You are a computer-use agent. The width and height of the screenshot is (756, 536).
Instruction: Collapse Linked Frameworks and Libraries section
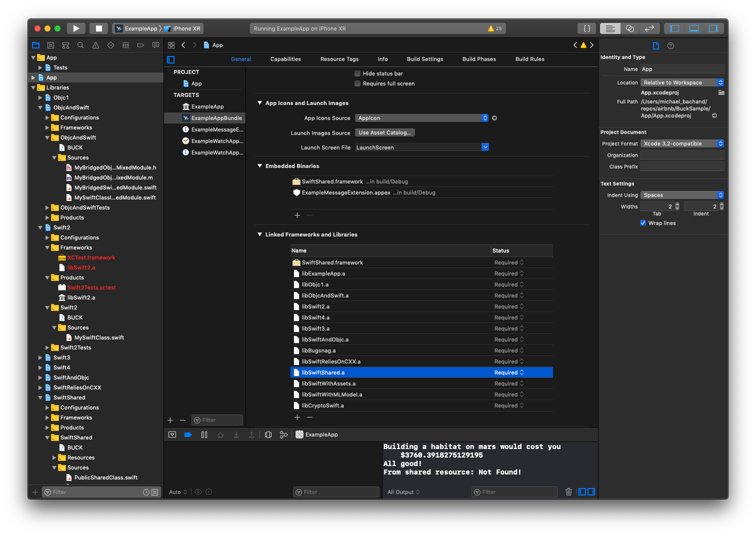[260, 234]
